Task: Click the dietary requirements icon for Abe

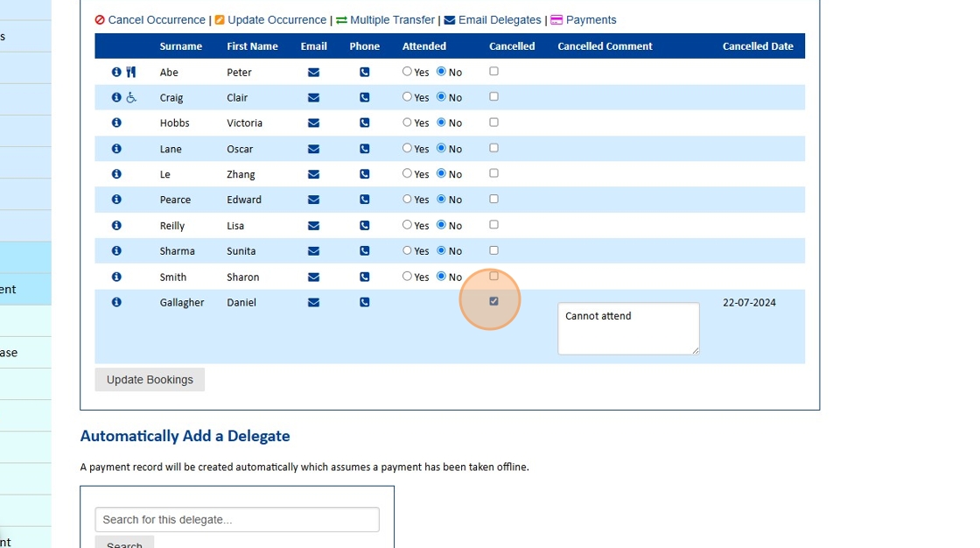Action: tap(131, 72)
